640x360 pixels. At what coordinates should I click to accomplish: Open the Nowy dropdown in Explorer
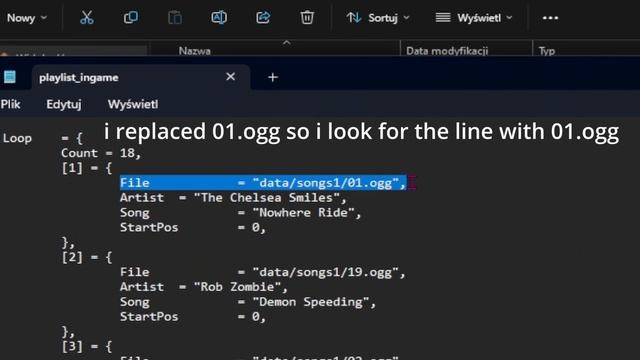(x=27, y=18)
